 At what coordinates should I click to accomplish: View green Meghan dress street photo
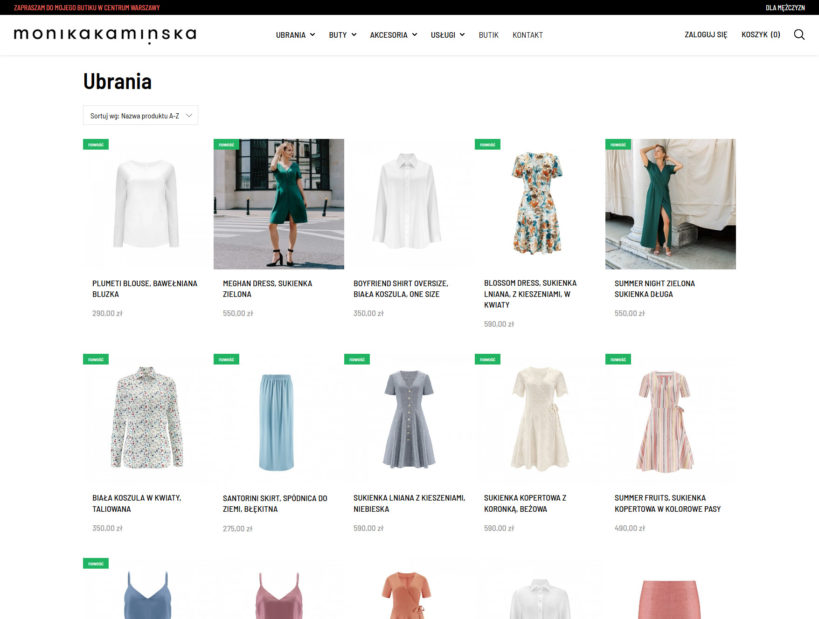click(279, 204)
